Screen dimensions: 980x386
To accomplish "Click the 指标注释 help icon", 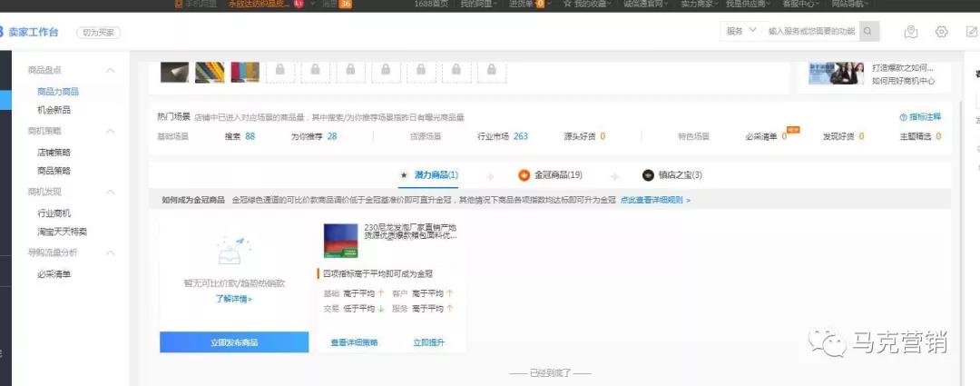I will (902, 117).
